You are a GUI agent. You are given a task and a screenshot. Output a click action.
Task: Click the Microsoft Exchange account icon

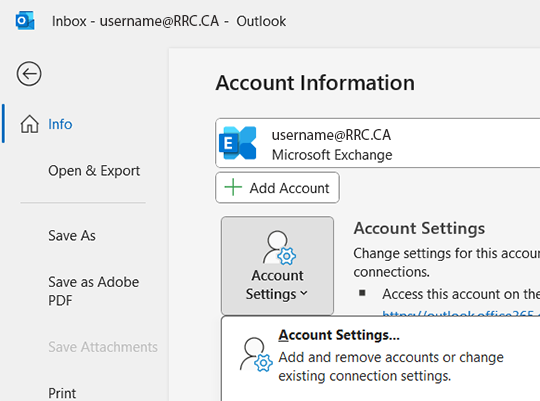(238, 143)
